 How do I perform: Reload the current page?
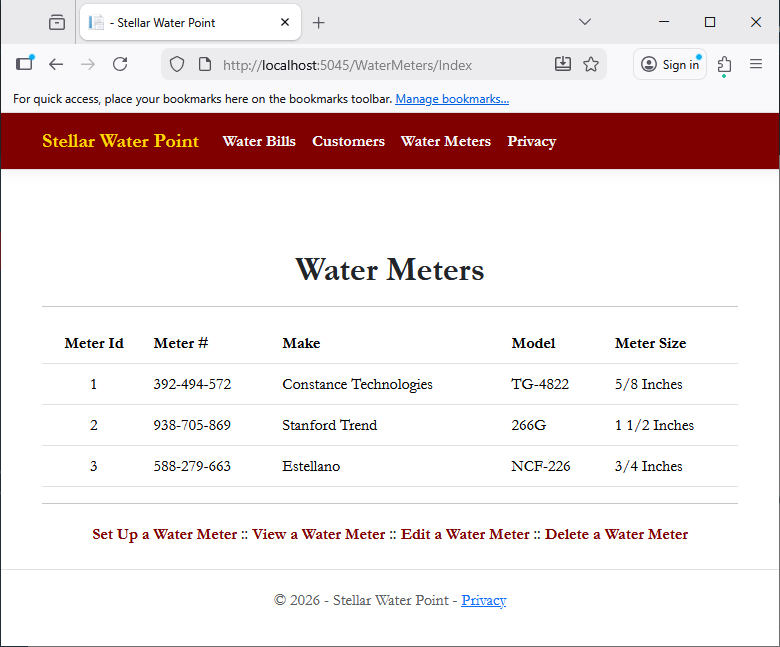(x=120, y=64)
